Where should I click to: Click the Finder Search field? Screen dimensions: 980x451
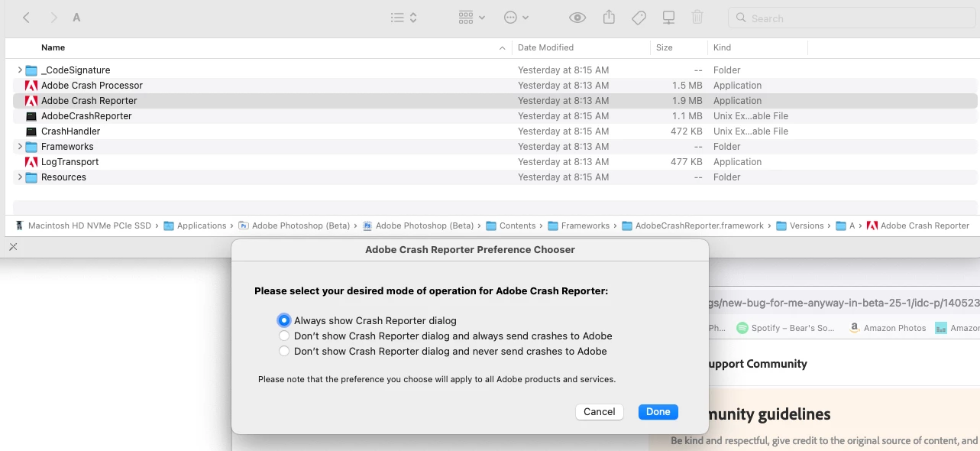[x=851, y=18]
